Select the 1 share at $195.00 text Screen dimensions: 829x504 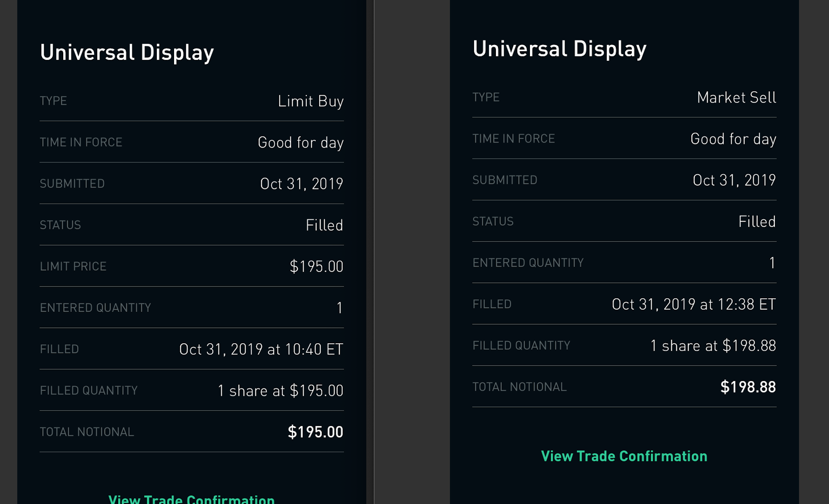[280, 390]
